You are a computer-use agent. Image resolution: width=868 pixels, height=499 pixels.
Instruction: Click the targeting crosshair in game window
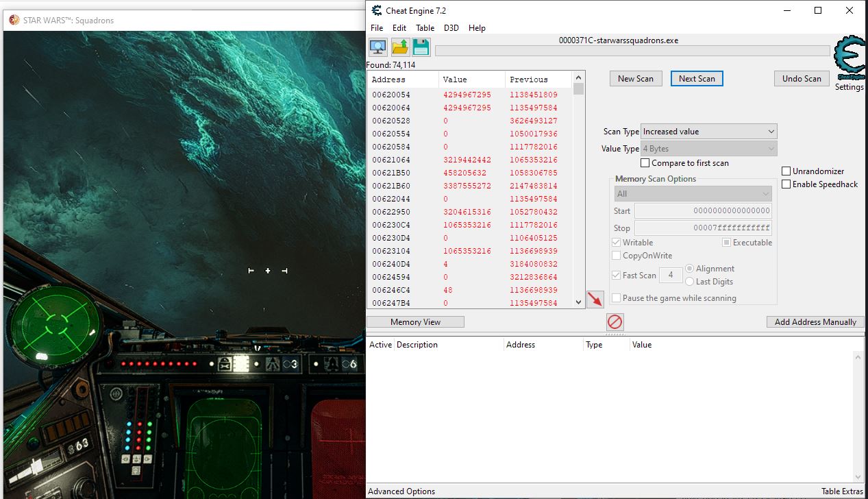tap(268, 271)
